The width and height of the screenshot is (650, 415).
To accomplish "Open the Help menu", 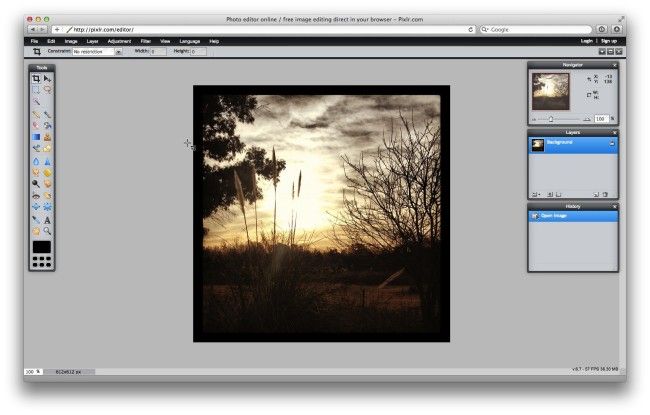I will [214, 41].
